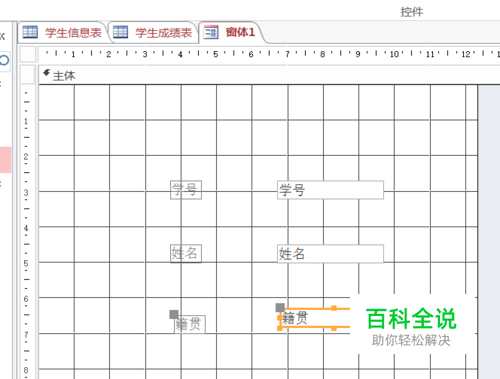
Task: Click the form selector box at ruler corner
Action: [x=28, y=54]
